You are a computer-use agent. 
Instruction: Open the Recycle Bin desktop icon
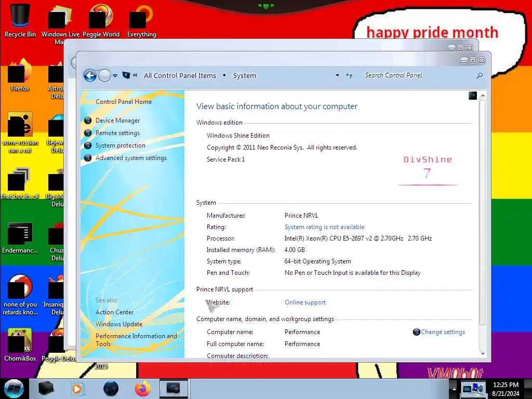pyautogui.click(x=20, y=20)
